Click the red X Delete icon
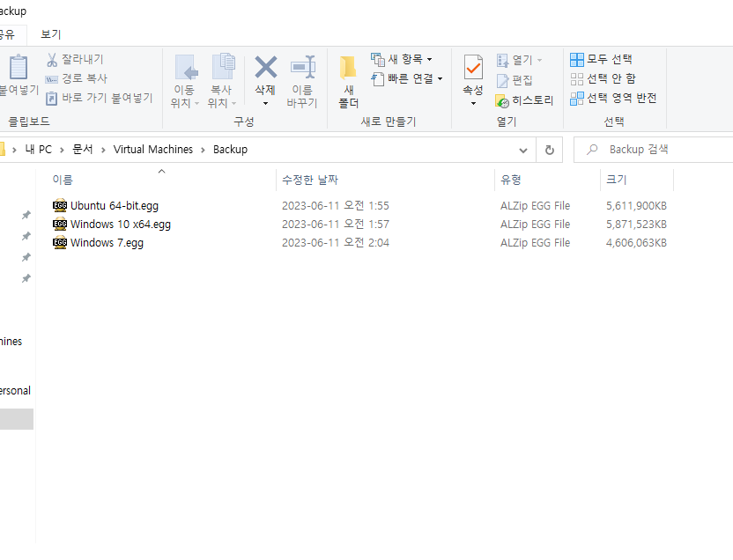 point(265,67)
